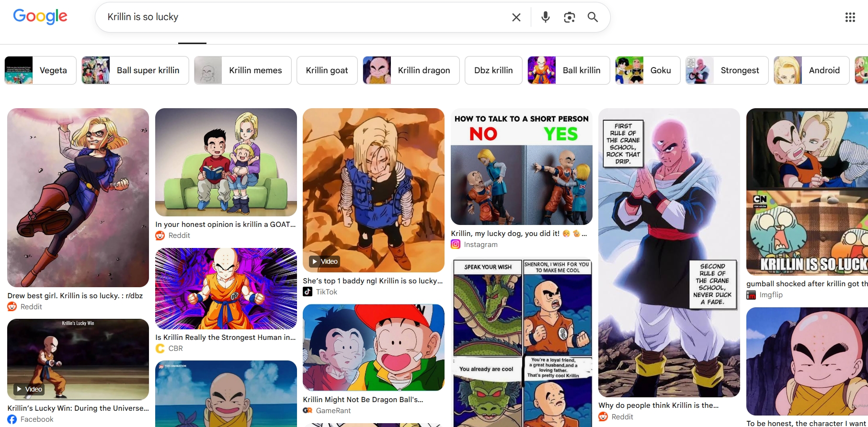Open Krillin family on green couch thumbnail
Viewport: 868px width, 427px height.
(226, 162)
